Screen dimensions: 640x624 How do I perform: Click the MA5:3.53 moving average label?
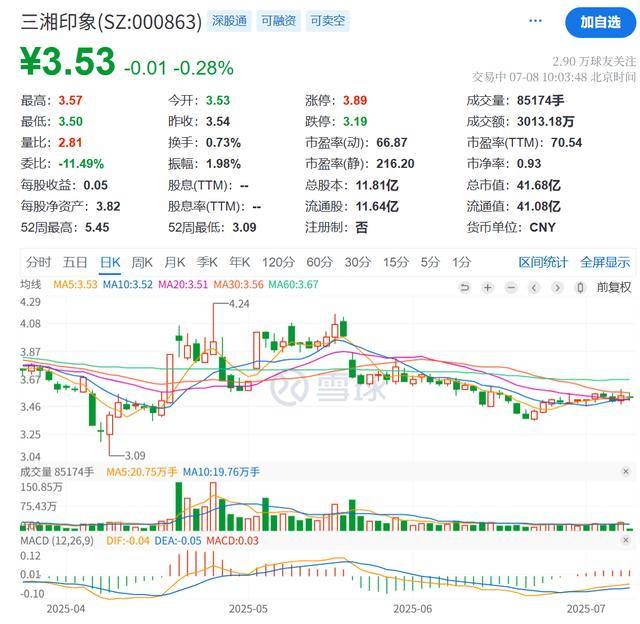[x=76, y=284]
